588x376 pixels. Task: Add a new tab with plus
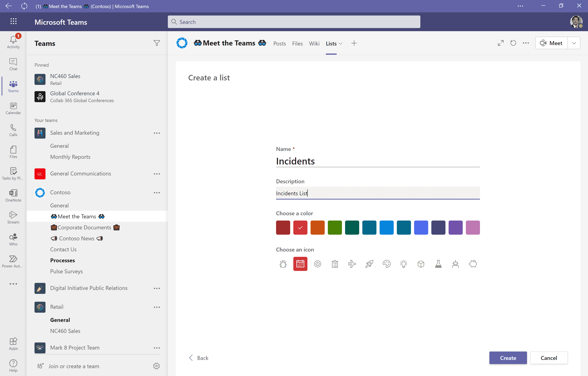(354, 43)
